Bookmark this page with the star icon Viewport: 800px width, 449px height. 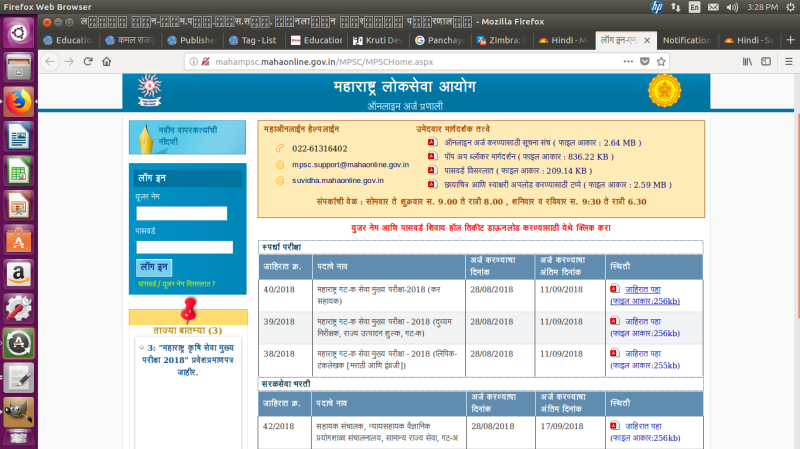661,62
